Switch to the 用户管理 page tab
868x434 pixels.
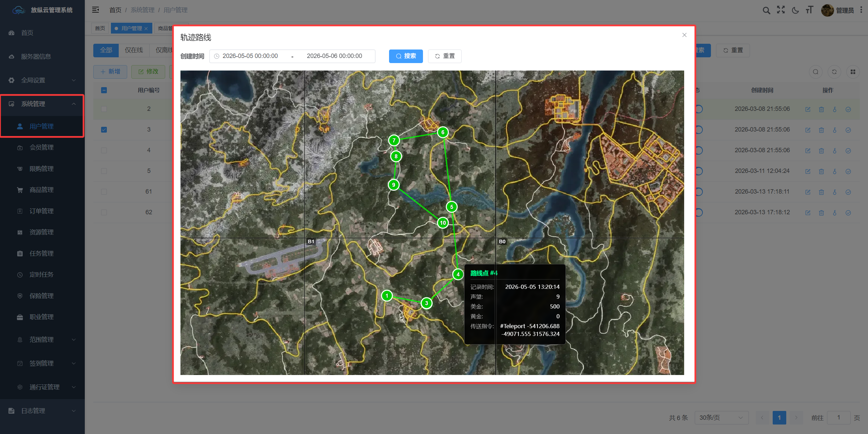click(x=131, y=28)
